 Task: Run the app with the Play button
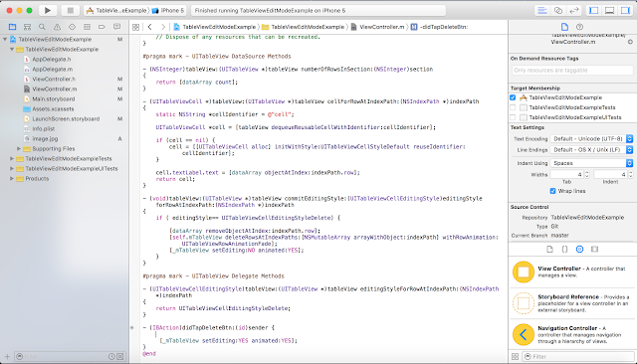coord(48,10)
